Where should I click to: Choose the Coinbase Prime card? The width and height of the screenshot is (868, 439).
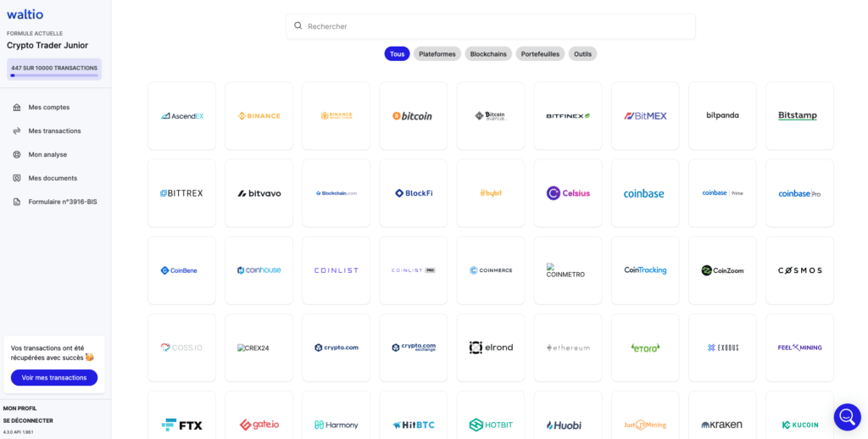click(722, 193)
